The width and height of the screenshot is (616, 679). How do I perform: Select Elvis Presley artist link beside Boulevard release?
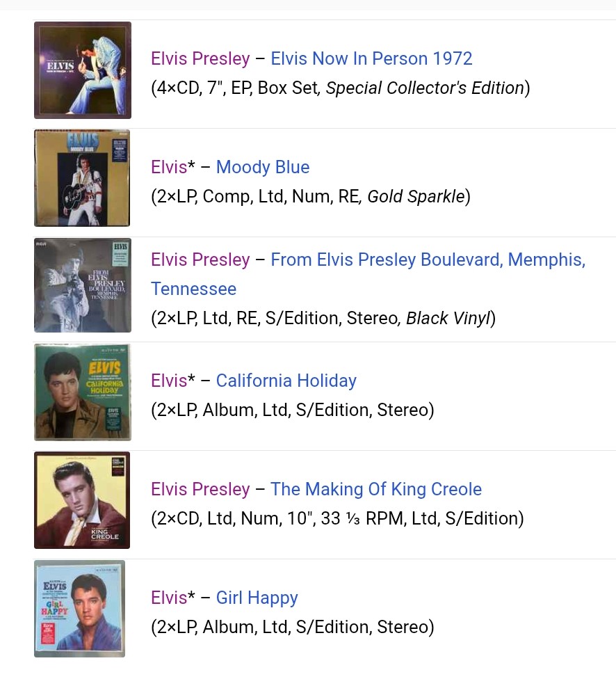(x=200, y=260)
